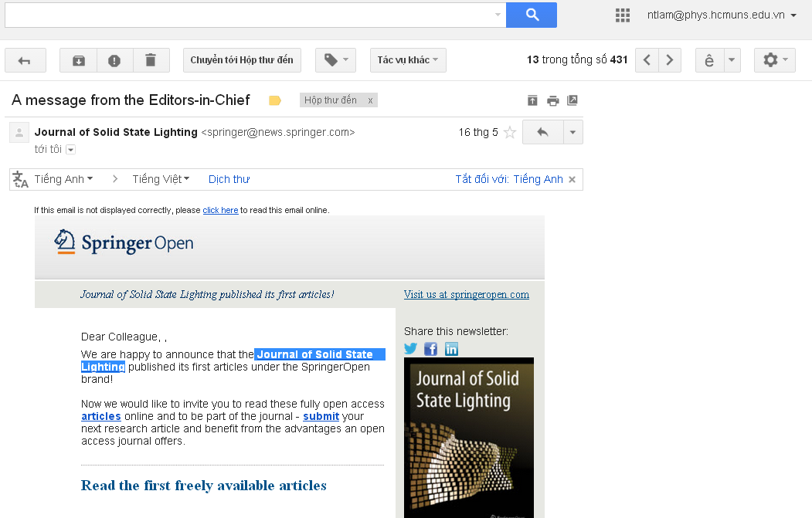Go to the newer conversation
812x518 pixels.
(x=647, y=60)
